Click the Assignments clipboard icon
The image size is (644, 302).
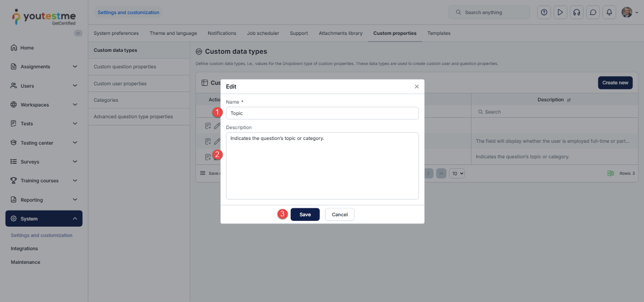click(14, 66)
